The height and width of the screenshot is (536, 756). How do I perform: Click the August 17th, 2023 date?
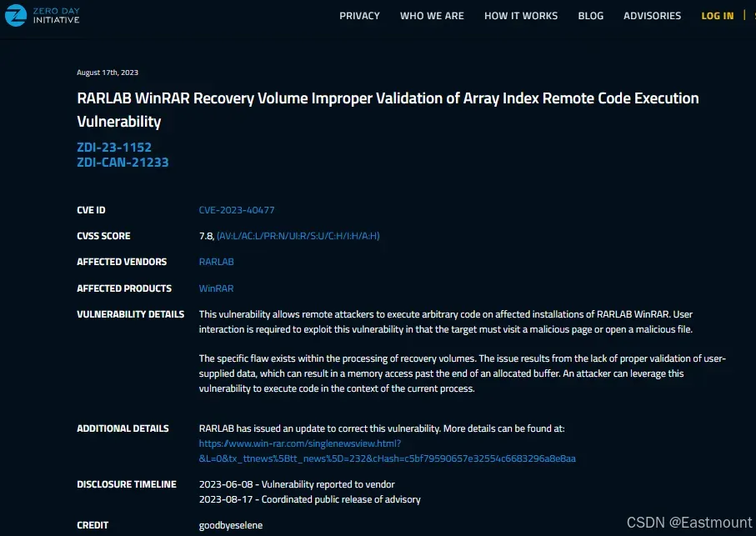coord(108,73)
